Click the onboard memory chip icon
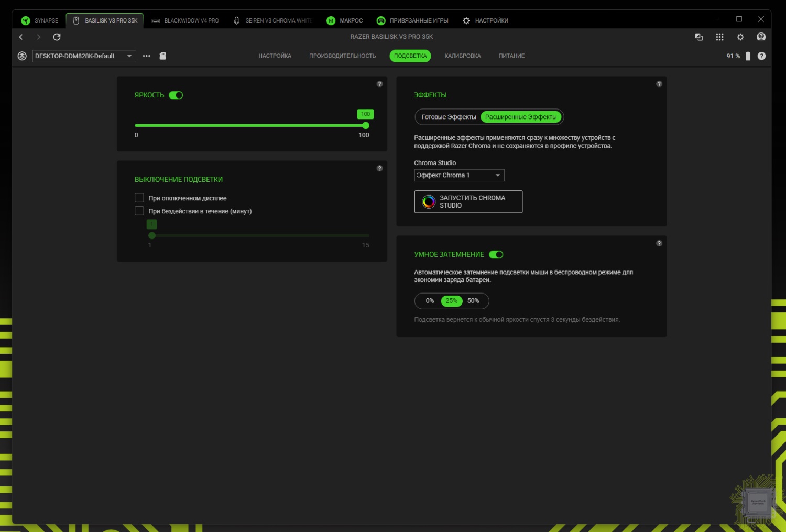 (163, 56)
